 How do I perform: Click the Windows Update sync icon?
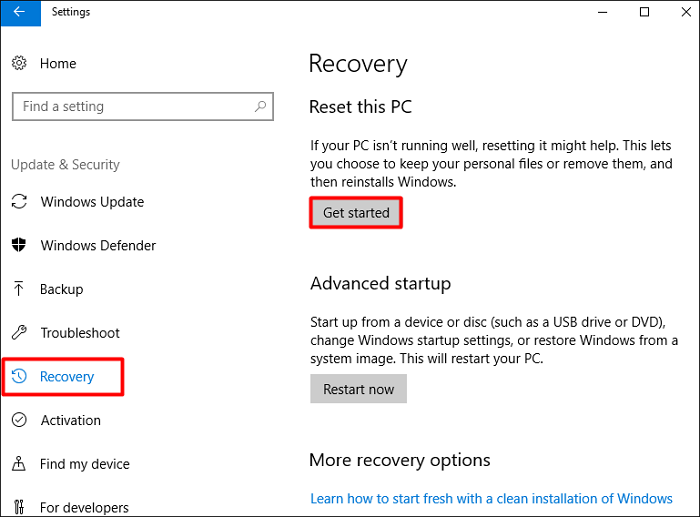point(19,202)
